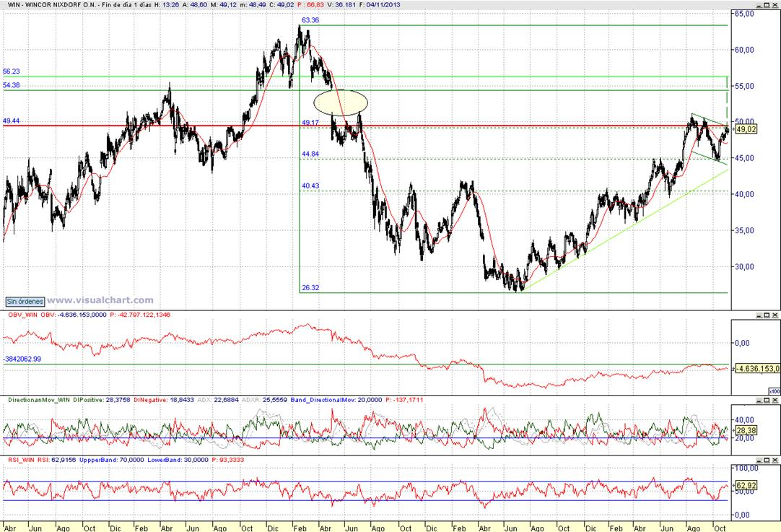The width and height of the screenshot is (781, 532).
Task: Minimize the DirectionanMov_WIN panel
Action: pyautogui.click(x=759, y=401)
